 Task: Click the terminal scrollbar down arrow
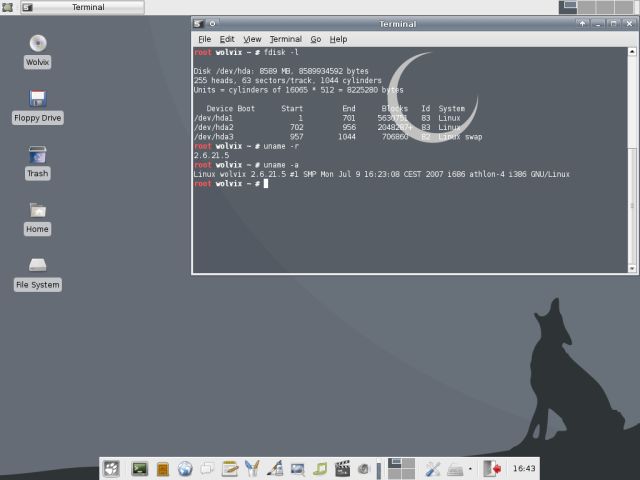tap(632, 269)
